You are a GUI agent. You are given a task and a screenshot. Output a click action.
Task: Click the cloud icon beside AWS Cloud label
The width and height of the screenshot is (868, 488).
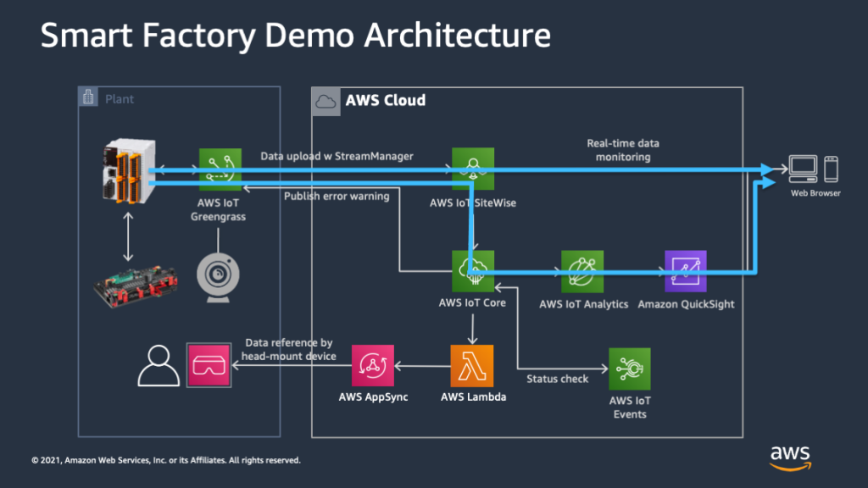[x=325, y=102]
